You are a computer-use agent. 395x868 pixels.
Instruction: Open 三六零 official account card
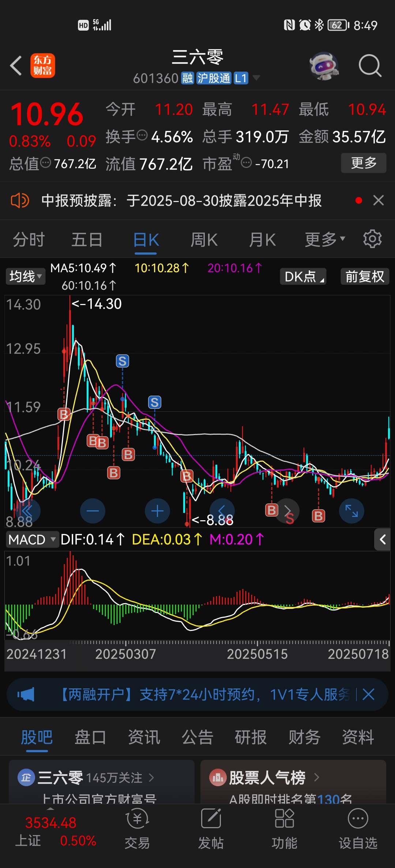tap(102, 782)
